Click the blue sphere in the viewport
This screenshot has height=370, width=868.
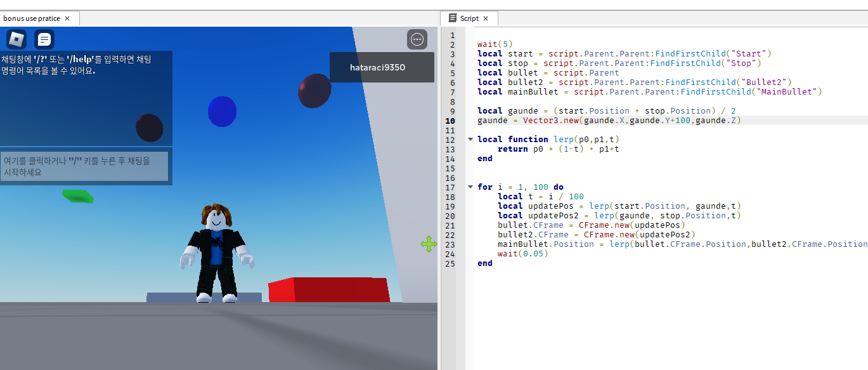(222, 112)
